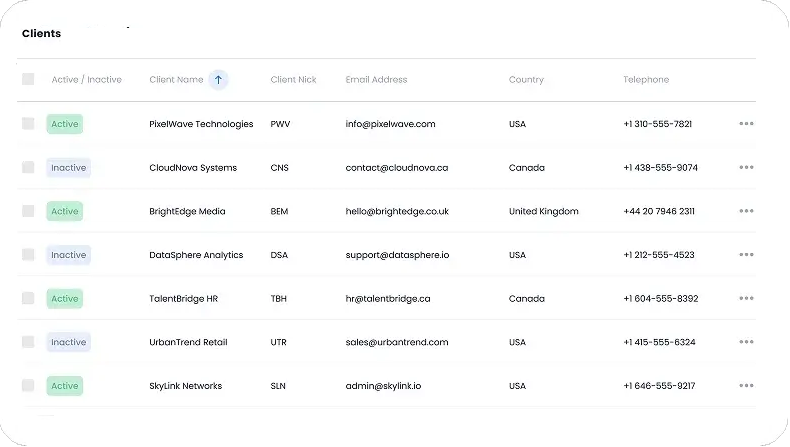The image size is (790, 447).
Task: Click the client name DataSphere Analytics
Action: 196,255
